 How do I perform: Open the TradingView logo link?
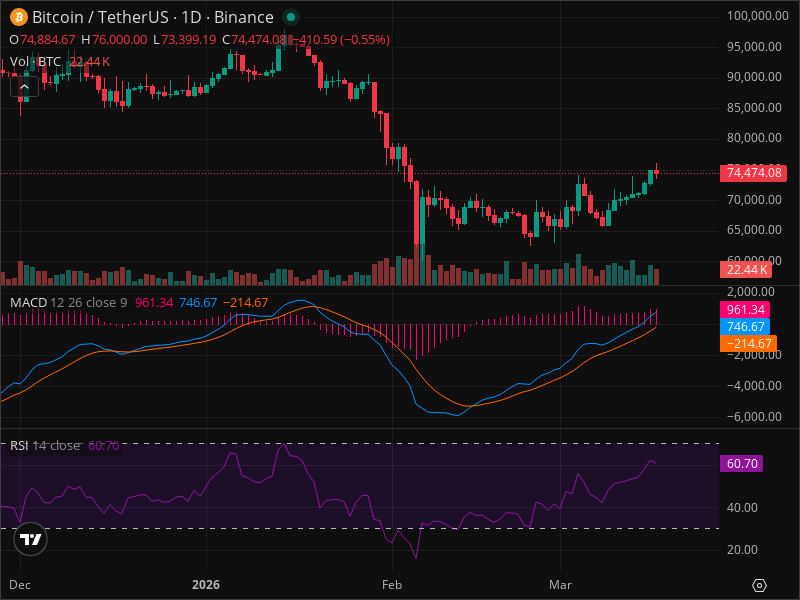(31, 539)
